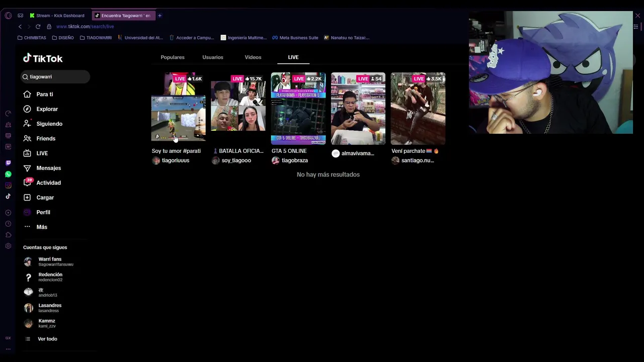
Task: Click the Para ti home icon
Action: (27, 94)
